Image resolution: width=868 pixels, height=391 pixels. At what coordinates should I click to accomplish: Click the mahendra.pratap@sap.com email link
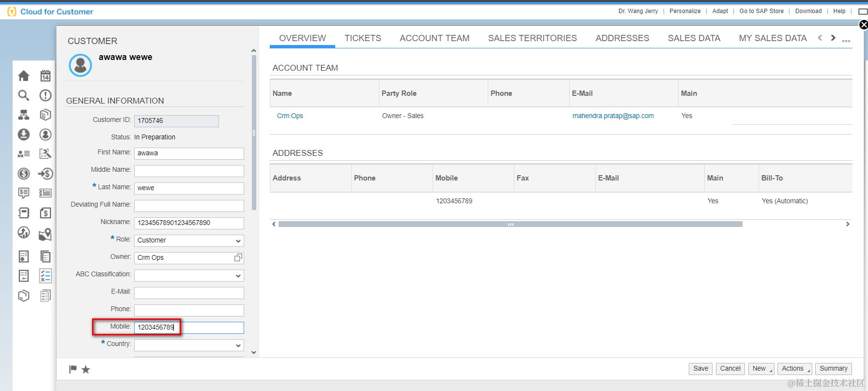(x=613, y=116)
